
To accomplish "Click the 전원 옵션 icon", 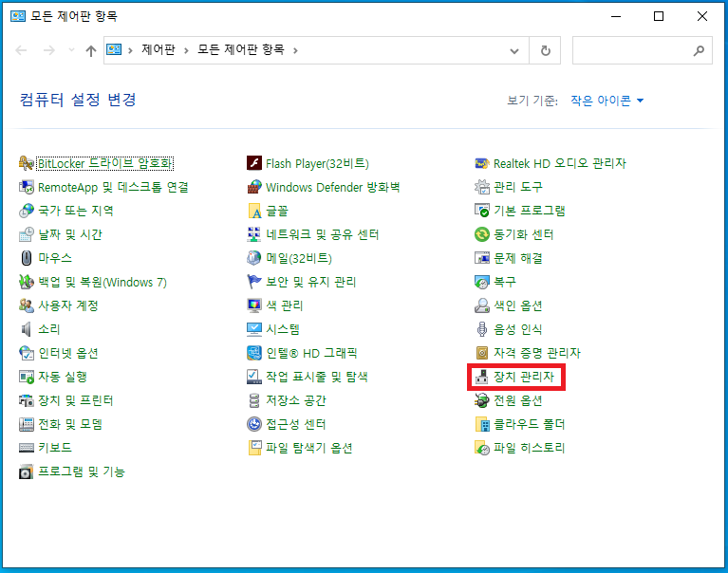I will tap(482, 400).
